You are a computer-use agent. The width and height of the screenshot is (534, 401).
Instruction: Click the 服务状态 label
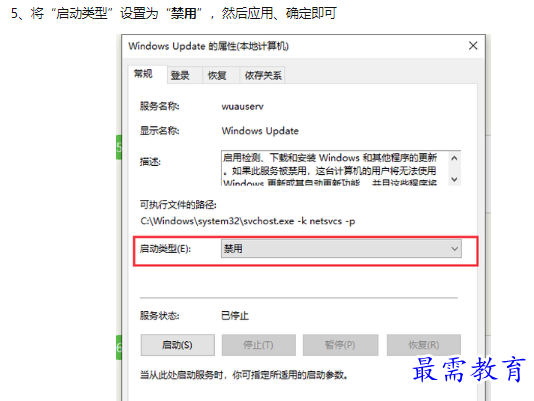[x=159, y=316]
